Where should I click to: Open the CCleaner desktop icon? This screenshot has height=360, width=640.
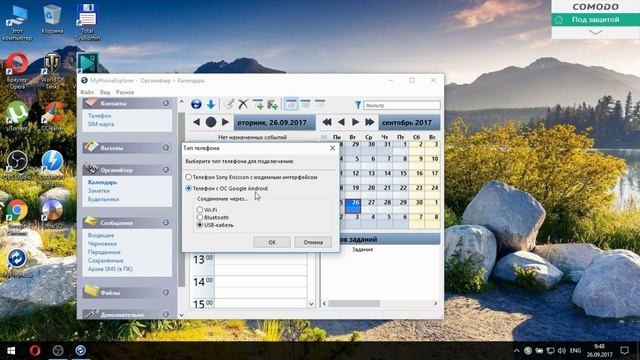pos(52,116)
